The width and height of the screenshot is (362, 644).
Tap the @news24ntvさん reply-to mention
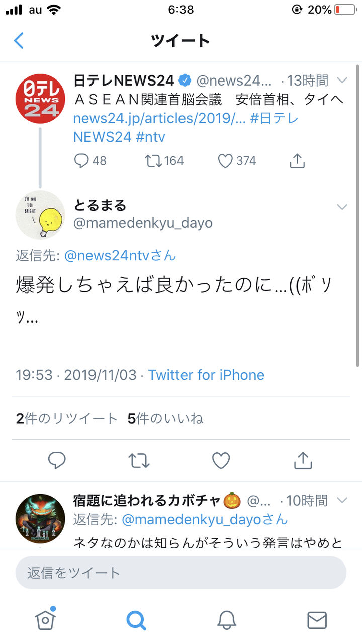click(121, 255)
